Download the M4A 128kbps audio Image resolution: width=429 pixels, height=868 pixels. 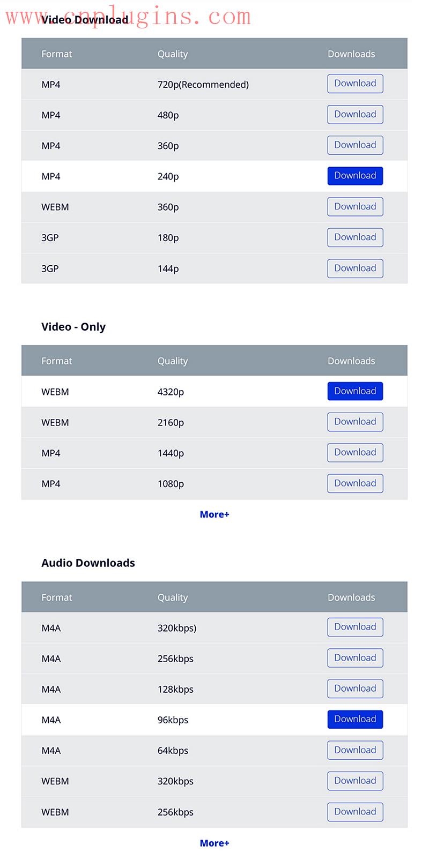pyautogui.click(x=355, y=689)
